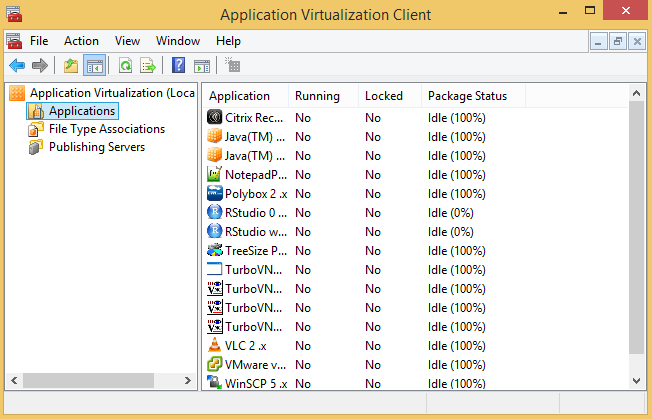Screen dimensions: 652x419
Task: Click the window title bar app icon
Action: coord(14,14)
